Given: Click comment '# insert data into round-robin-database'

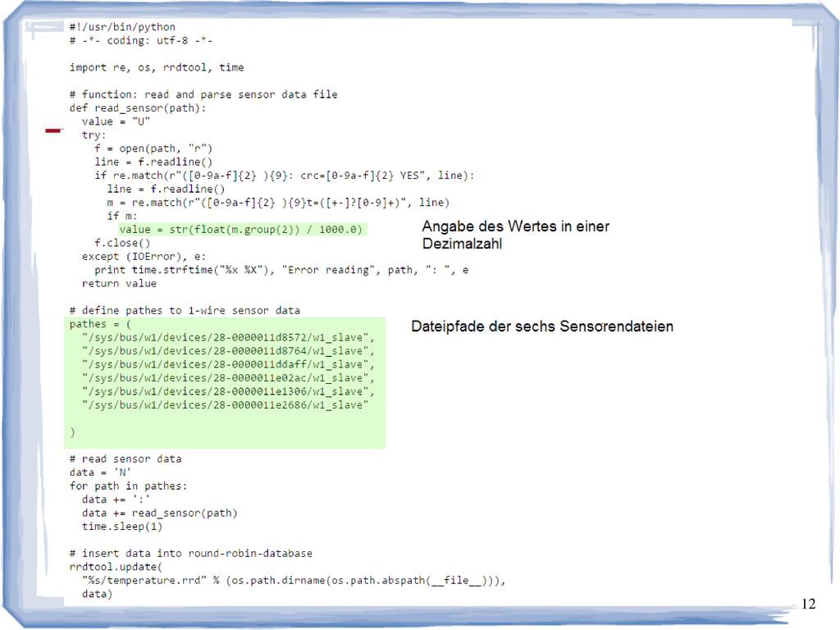Looking at the screenshot, I should (190, 554).
